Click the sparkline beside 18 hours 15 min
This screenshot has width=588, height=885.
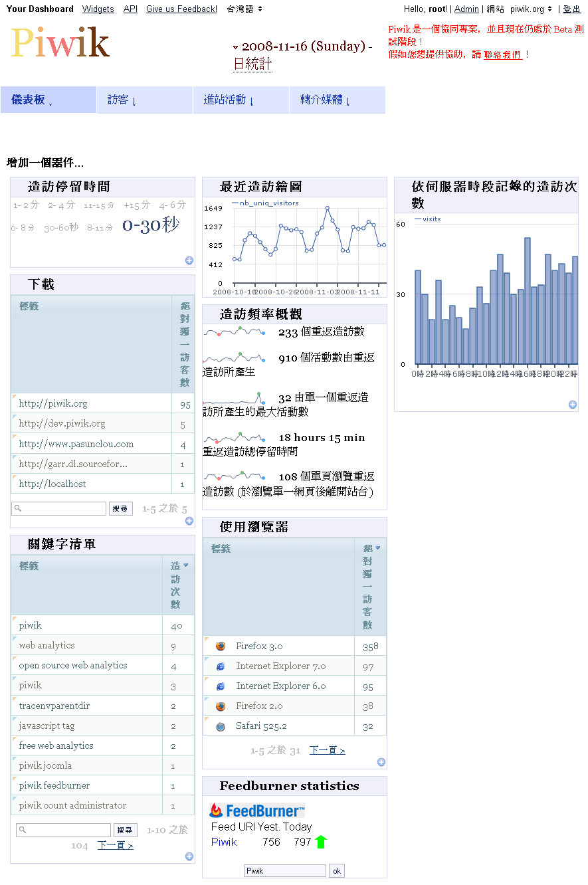click(235, 437)
